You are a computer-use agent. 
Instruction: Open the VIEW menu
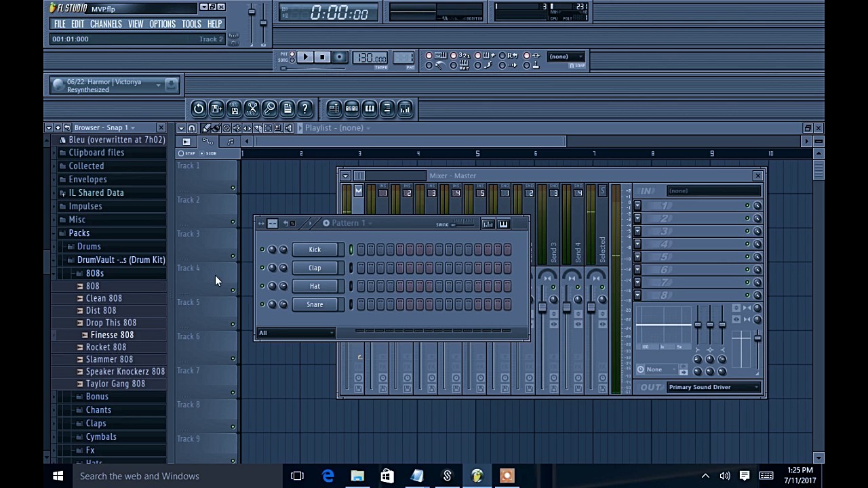[x=136, y=24]
